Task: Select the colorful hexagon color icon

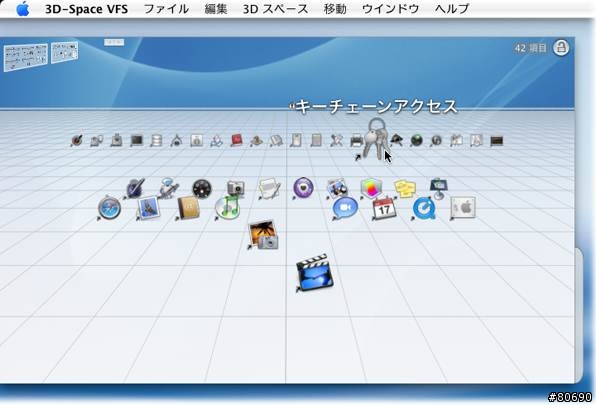Action: [371, 188]
